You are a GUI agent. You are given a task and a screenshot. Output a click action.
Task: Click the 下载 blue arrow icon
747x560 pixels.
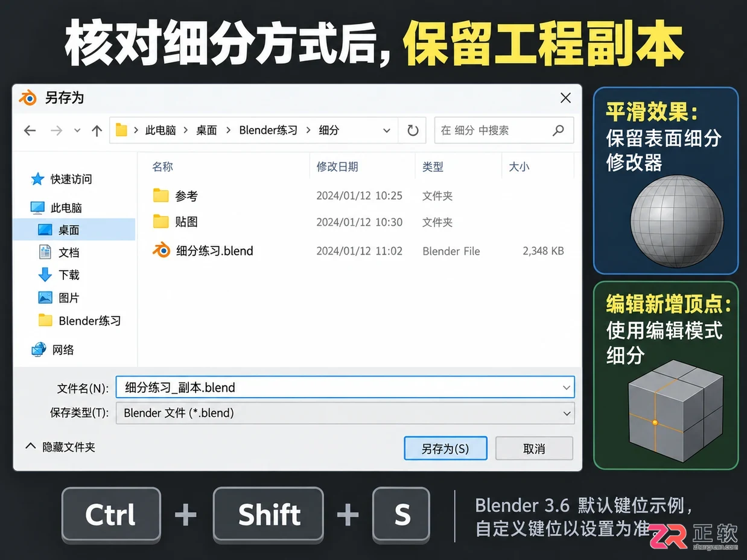pyautogui.click(x=45, y=275)
